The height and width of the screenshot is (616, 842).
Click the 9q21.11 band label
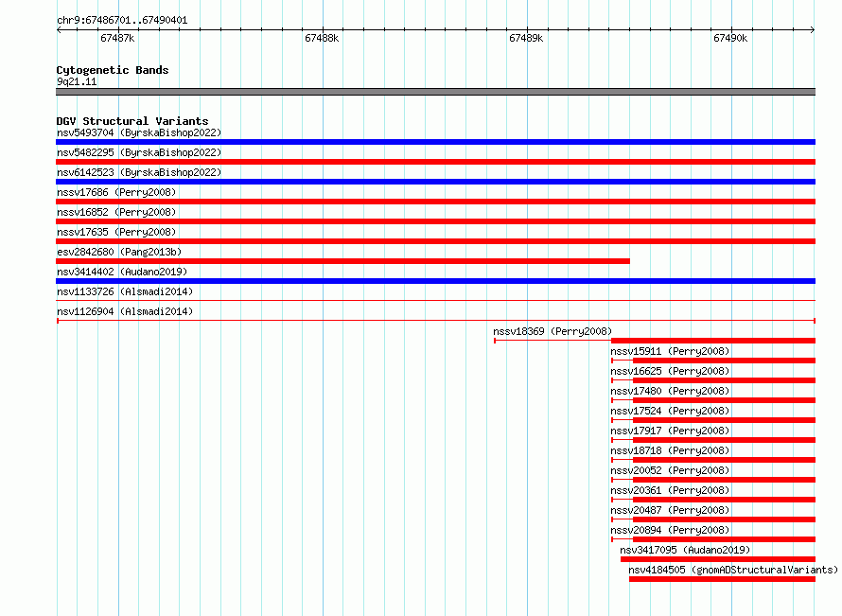[x=77, y=81]
